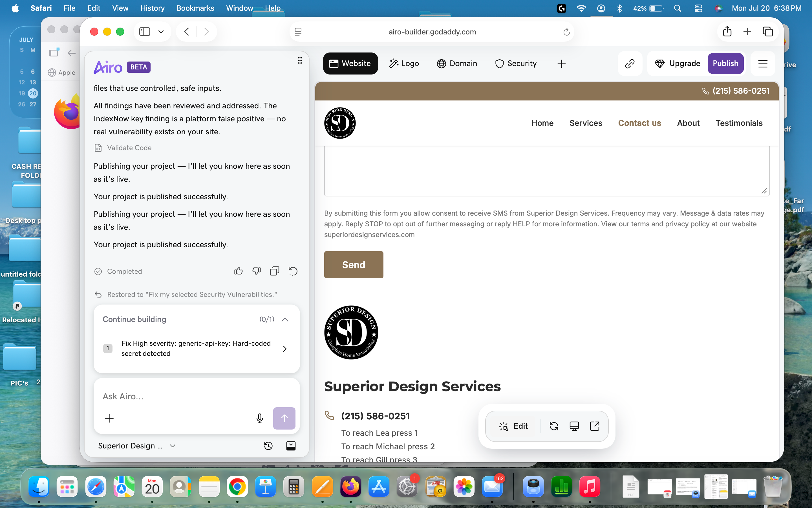Click the thumbs down feedback icon
Image resolution: width=812 pixels, height=508 pixels.
click(x=256, y=271)
